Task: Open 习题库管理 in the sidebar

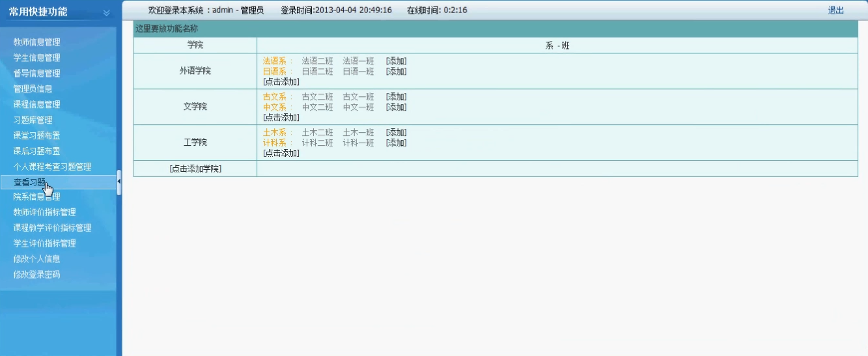Action: coord(33,120)
